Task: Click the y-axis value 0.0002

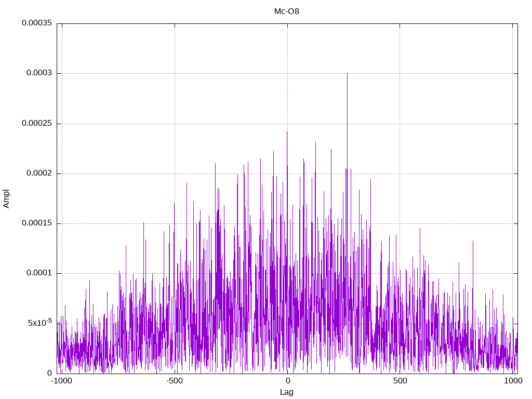Action: pos(39,173)
